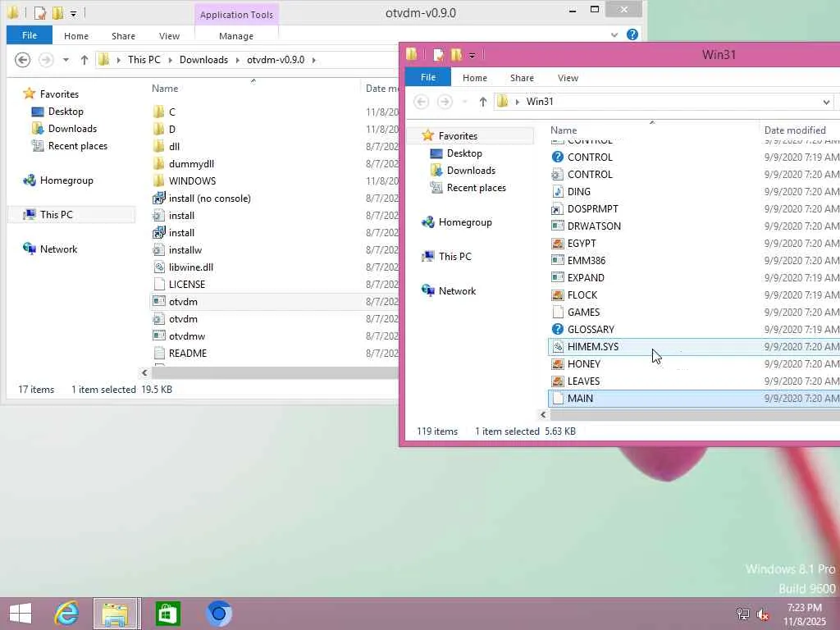Open Home tab in otvdm window
The image size is (840, 630).
76,36
